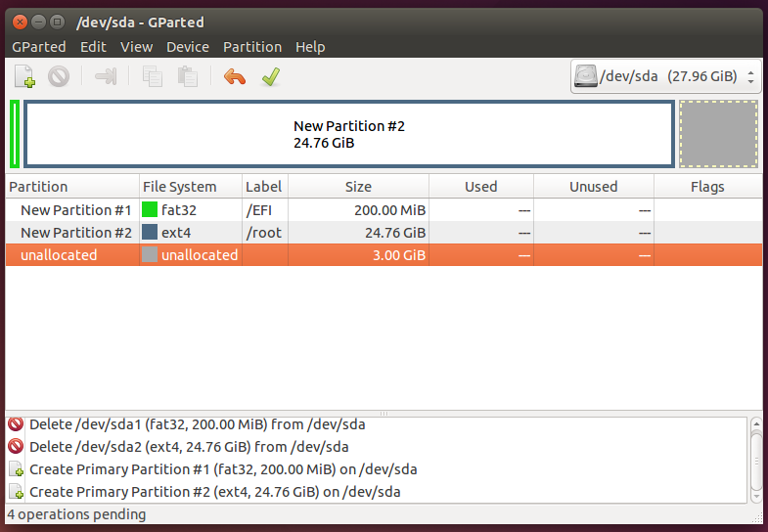
Task: Click the pane divider handle above operations list
Action: 384,414
